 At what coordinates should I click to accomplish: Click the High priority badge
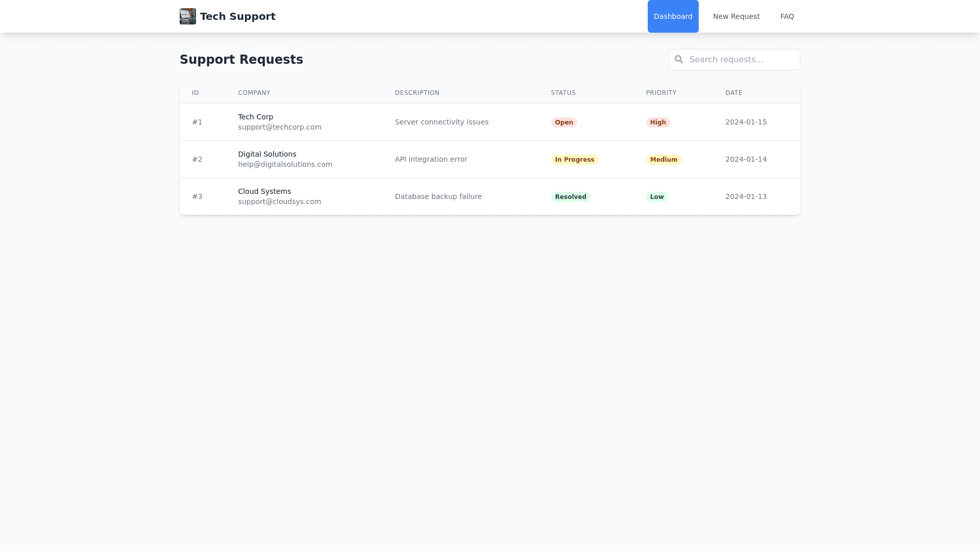[657, 122]
